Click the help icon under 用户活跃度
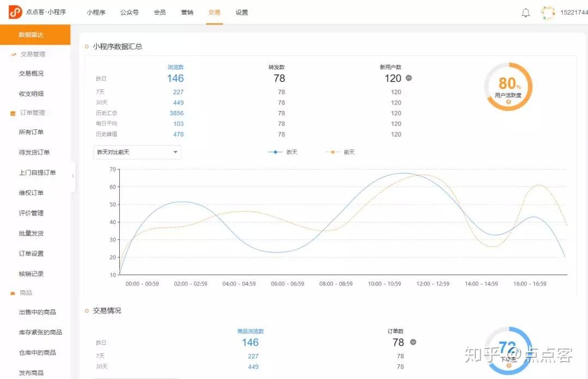The width and height of the screenshot is (588, 379). point(509,102)
